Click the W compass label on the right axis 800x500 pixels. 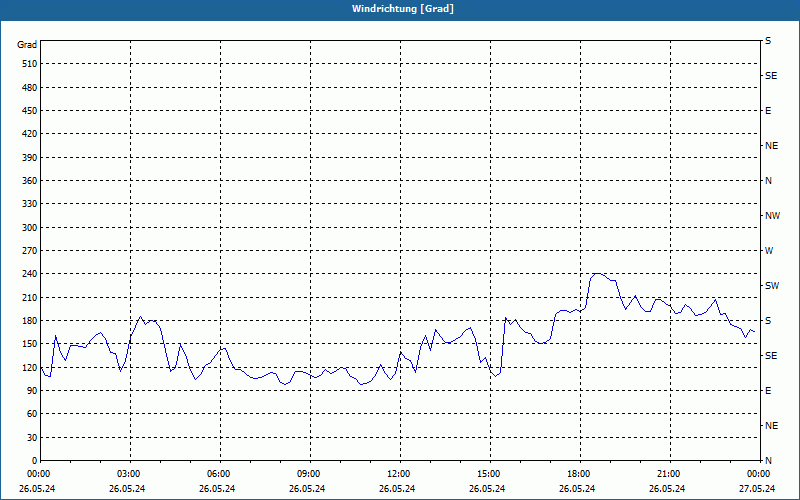click(769, 251)
